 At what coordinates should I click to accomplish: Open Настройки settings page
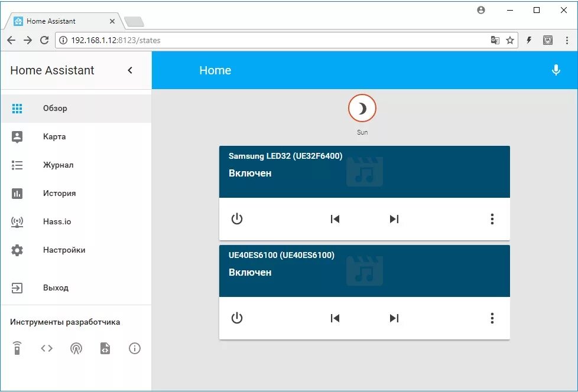[x=76, y=250]
